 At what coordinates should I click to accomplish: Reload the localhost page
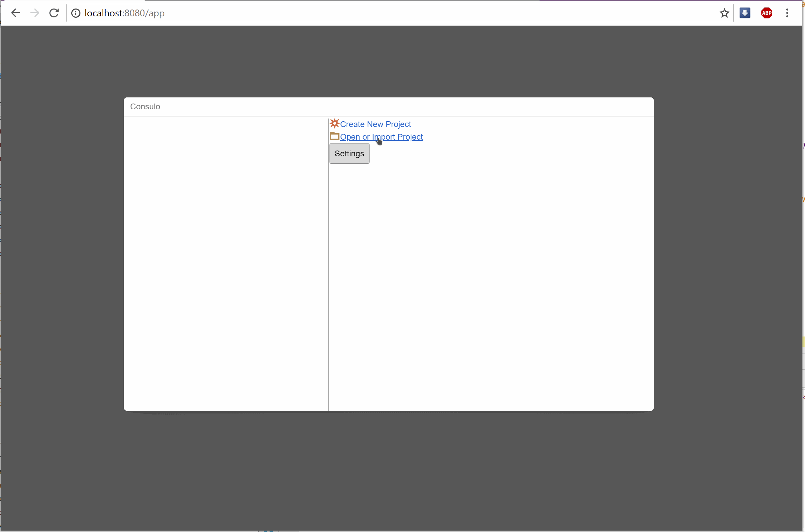point(54,13)
